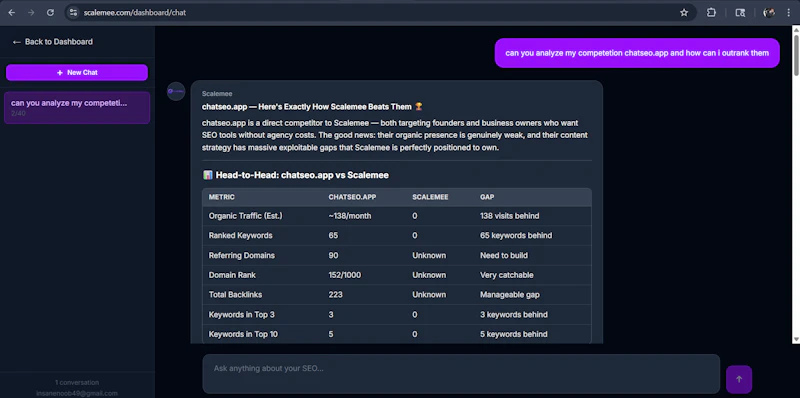Open the side panel icon in the browser toolbar
This screenshot has width=800, height=398.
pyautogui.click(x=740, y=13)
